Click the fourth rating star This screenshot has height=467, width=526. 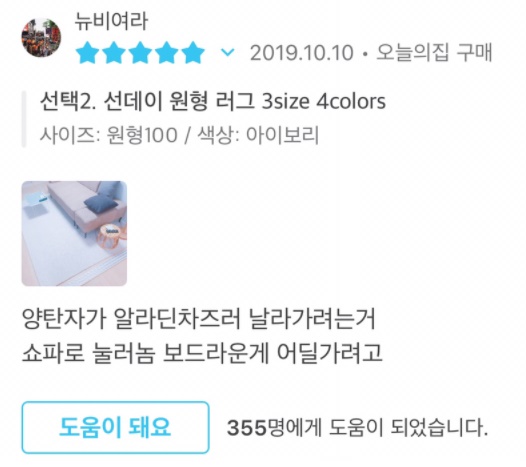point(166,53)
